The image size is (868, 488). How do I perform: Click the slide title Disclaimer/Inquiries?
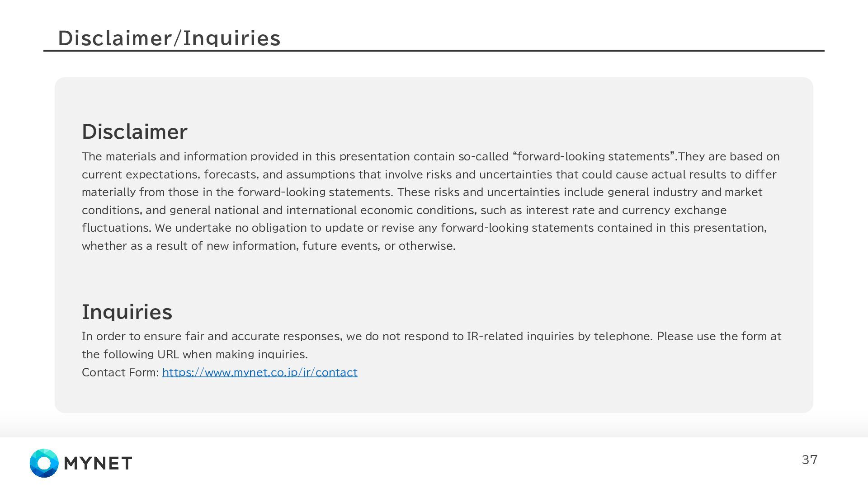169,38
